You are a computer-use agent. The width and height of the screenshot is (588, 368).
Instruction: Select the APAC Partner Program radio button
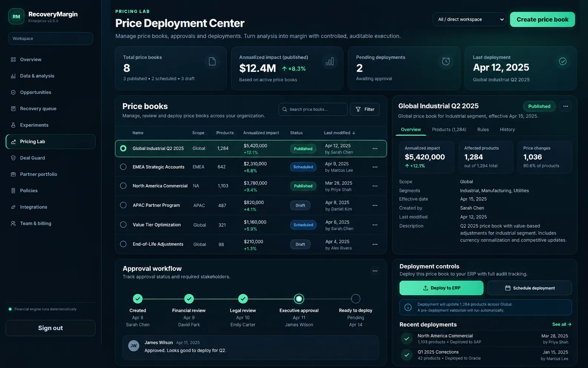pos(123,205)
